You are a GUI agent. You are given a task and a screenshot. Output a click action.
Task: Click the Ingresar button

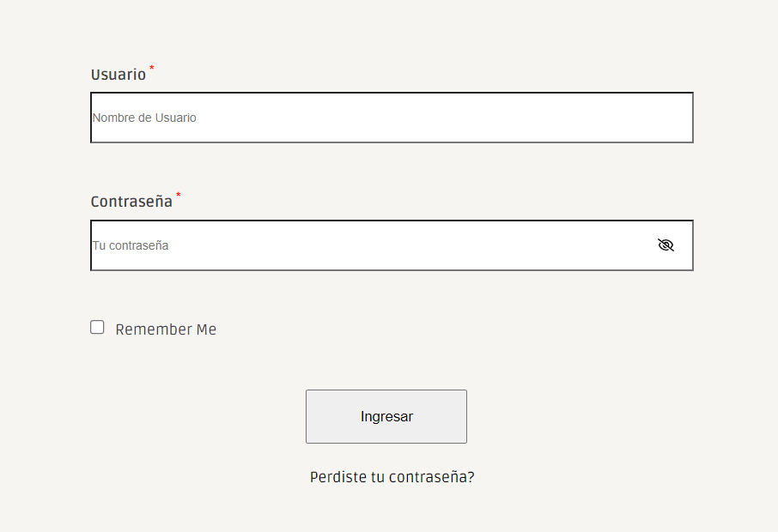(x=386, y=416)
